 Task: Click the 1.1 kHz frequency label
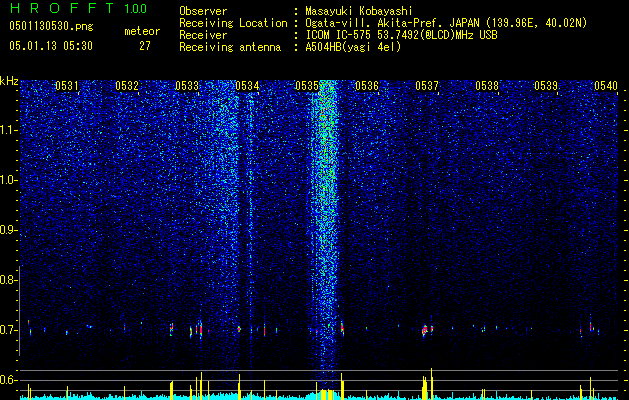tap(9, 131)
